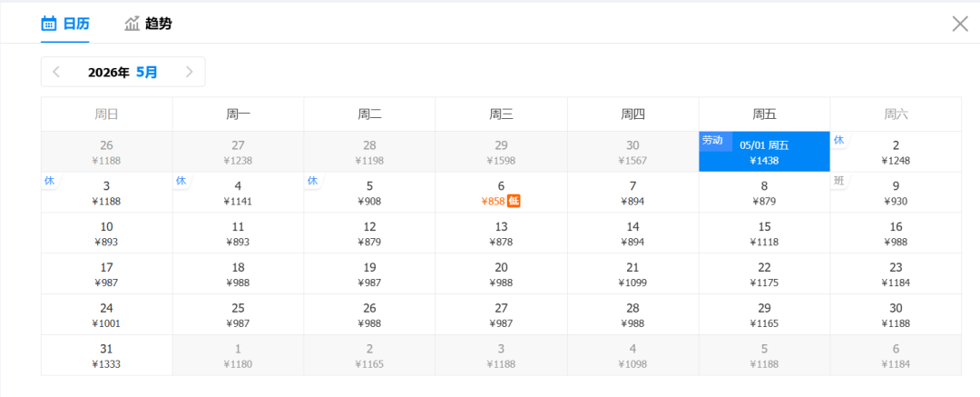Choose May 2 priced at ¥1248
Viewport: 980px width, 397px height.
(x=895, y=152)
